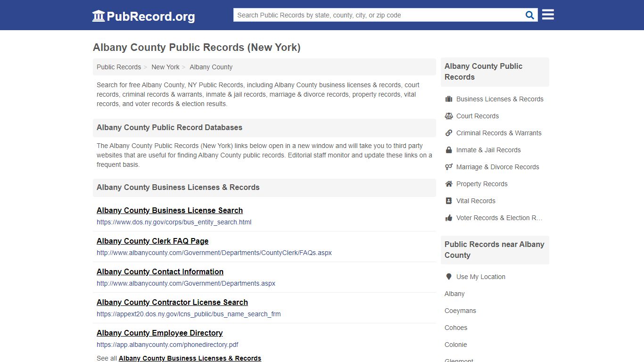The image size is (644, 362).
Task: Click the Albany County Public Record Databases heading
Action: click(169, 127)
